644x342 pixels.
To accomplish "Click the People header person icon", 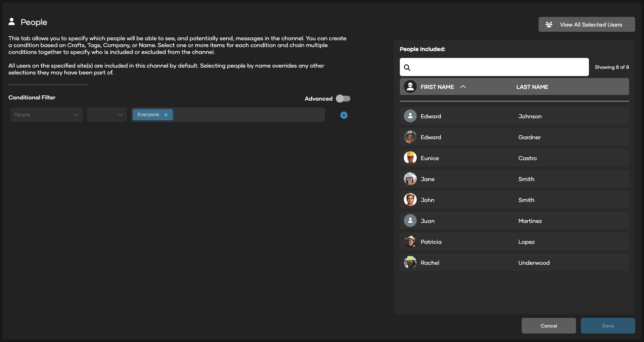I will pyautogui.click(x=12, y=21).
